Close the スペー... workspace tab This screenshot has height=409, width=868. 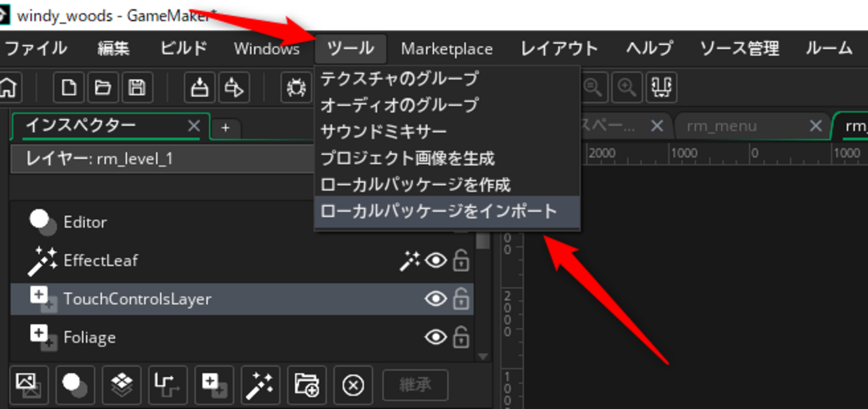[657, 126]
